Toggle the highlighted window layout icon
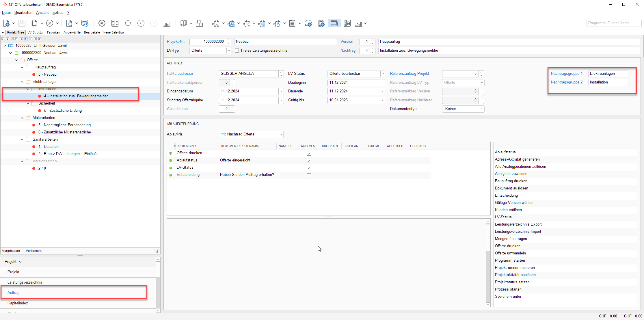 (x=334, y=23)
